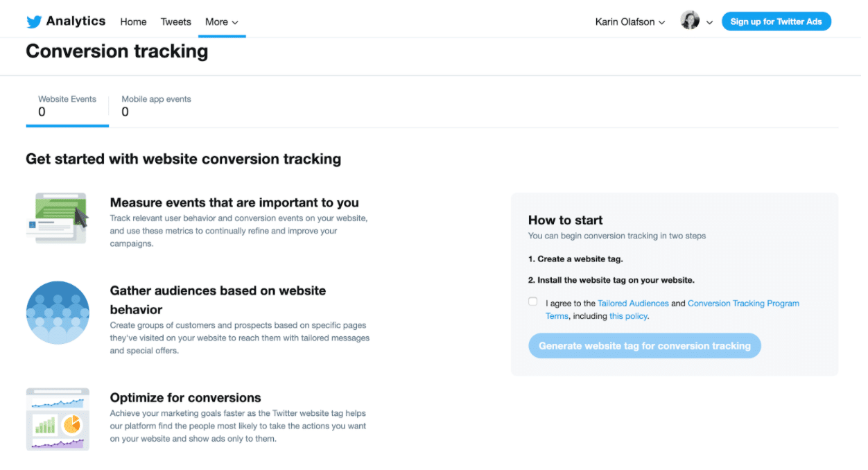Image resolution: width=868 pixels, height=470 pixels.
Task: Open the Tailored Audiences link
Action: click(x=633, y=304)
